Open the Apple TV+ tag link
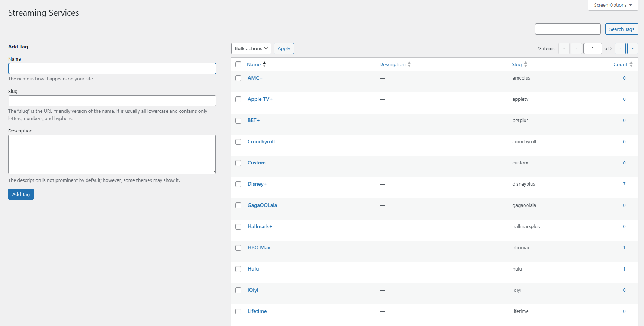 pyautogui.click(x=260, y=99)
